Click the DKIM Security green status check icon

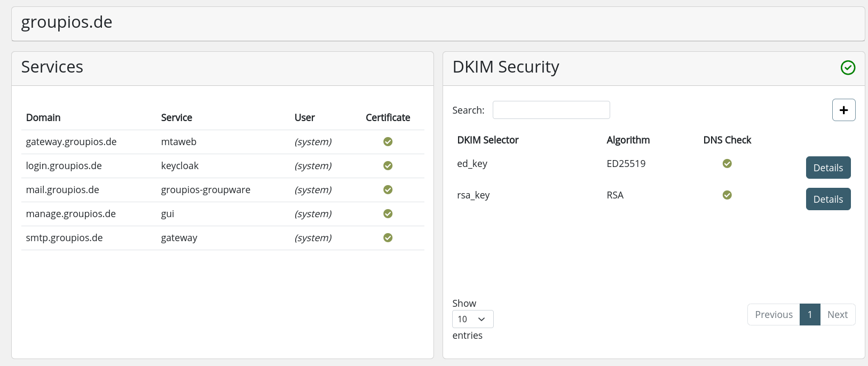point(848,68)
